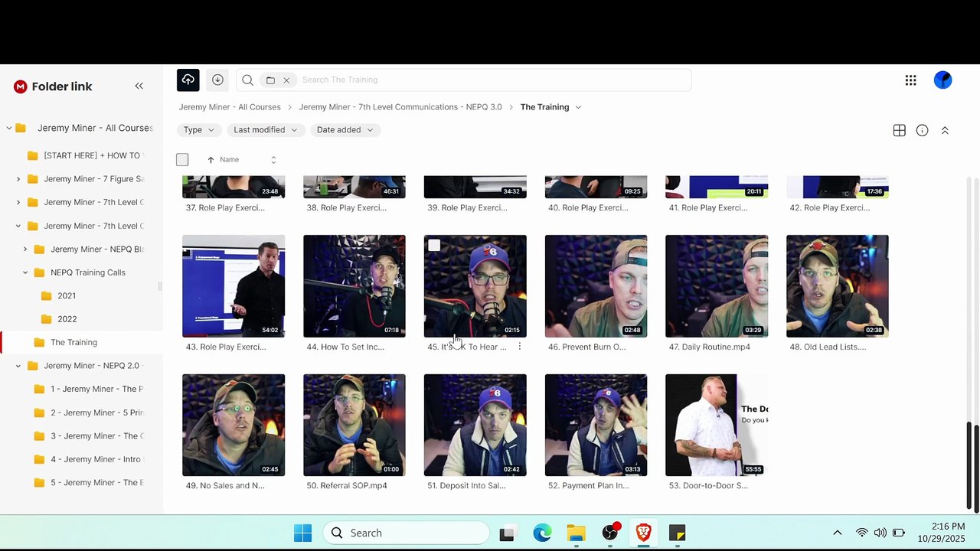Open the blue user avatar menu
Image resolution: width=980 pixels, height=551 pixels.
pyautogui.click(x=942, y=80)
